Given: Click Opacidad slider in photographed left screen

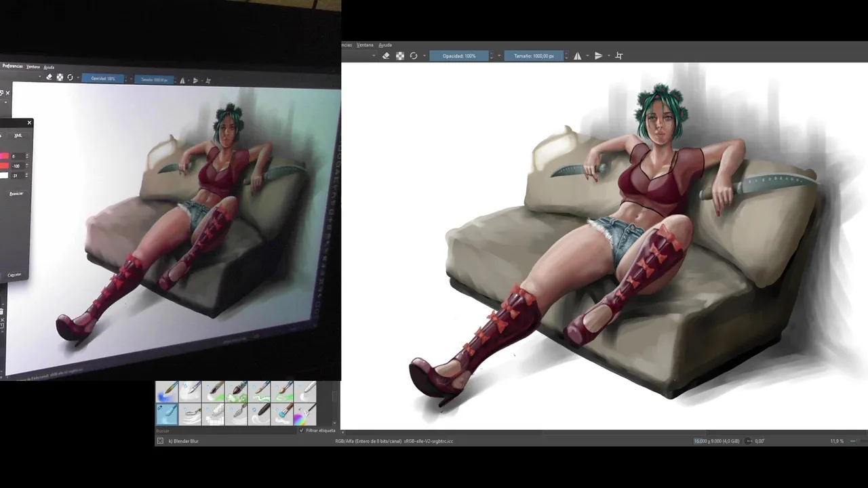Looking at the screenshot, I should click(x=102, y=78).
